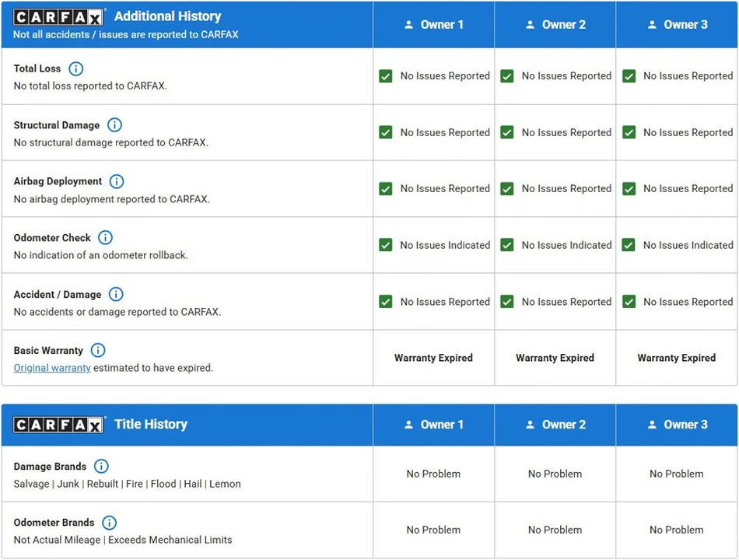Click the Structural Damage checkmark for Owner 1
Screen dimensions: 739x560
tap(386, 132)
